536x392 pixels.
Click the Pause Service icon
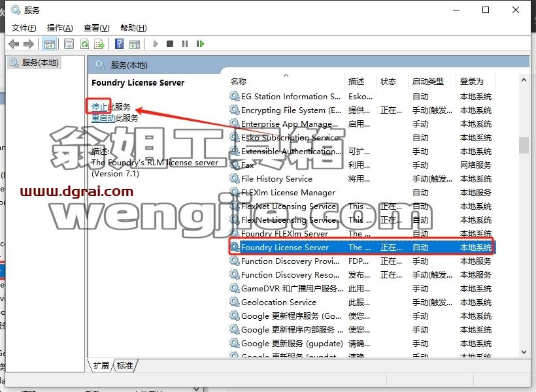(185, 44)
